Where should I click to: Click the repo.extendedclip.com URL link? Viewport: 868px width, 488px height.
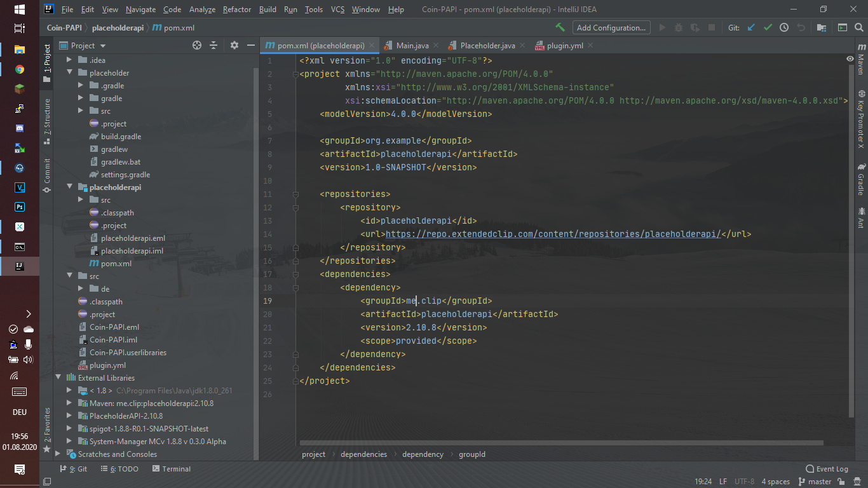[x=553, y=234]
